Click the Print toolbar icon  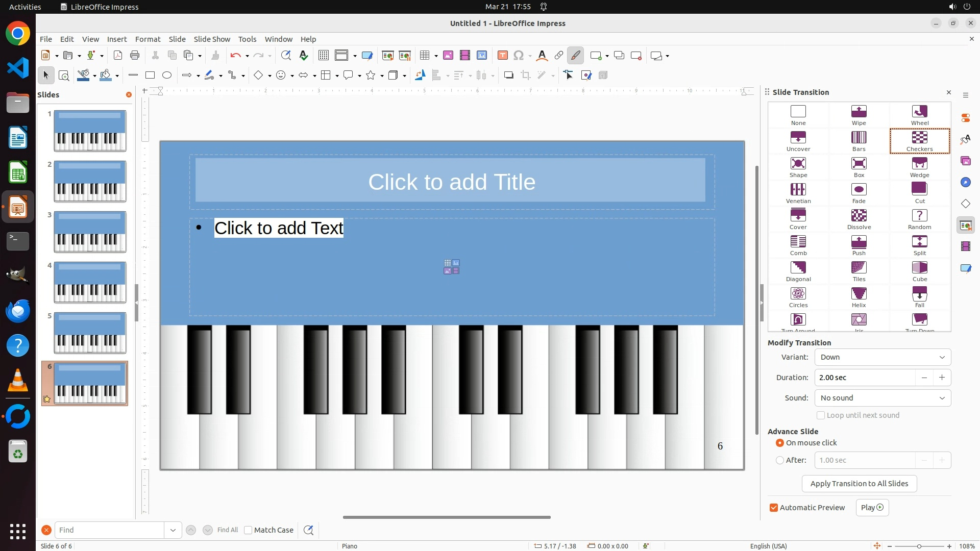coord(135,56)
